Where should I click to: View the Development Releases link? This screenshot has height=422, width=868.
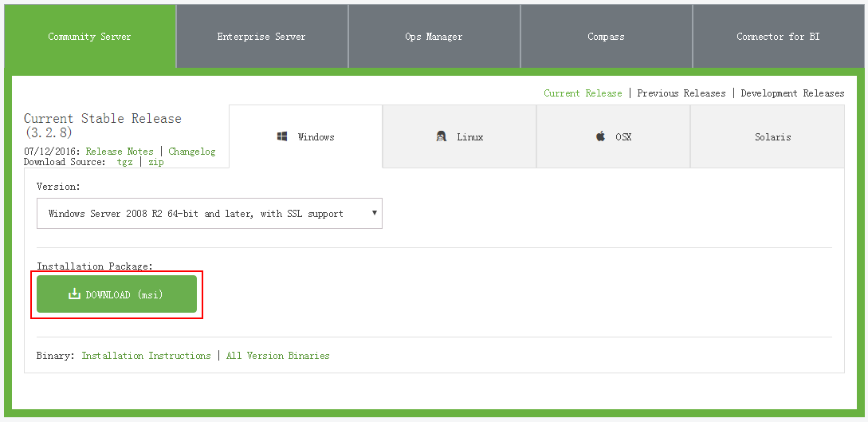point(793,93)
